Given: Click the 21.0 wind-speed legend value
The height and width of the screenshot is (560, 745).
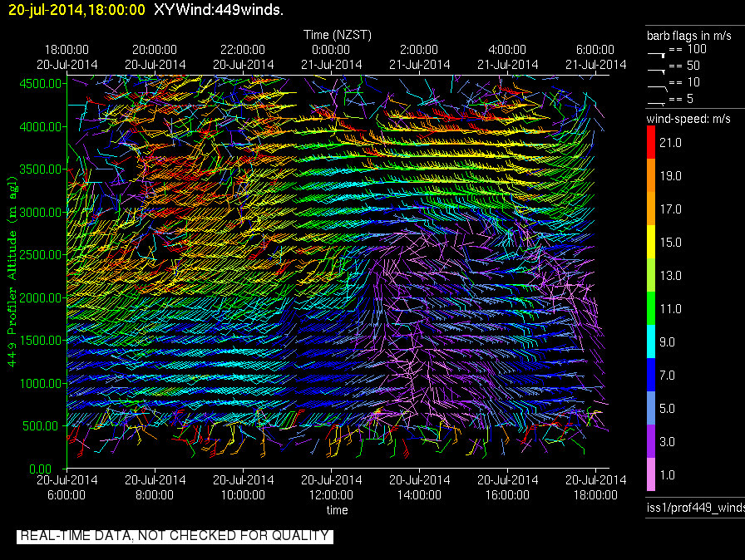Looking at the screenshot, I should (670, 142).
